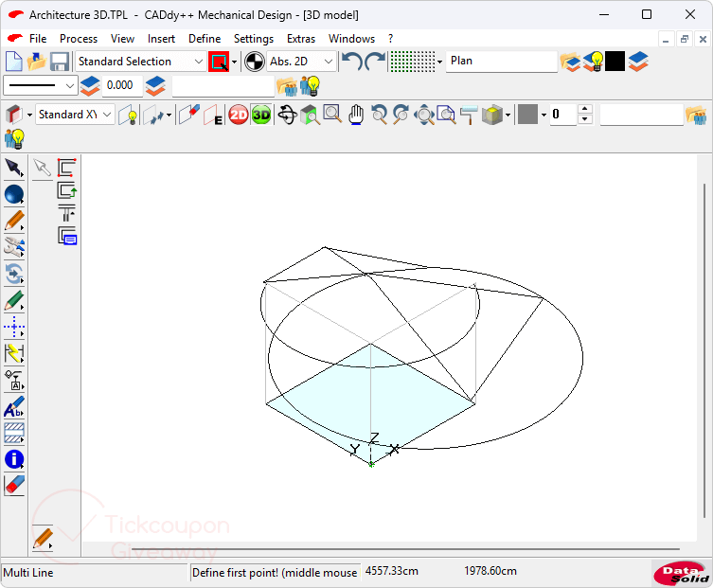
Task: Toggle work plane light bulb icon
Action: coord(128,116)
